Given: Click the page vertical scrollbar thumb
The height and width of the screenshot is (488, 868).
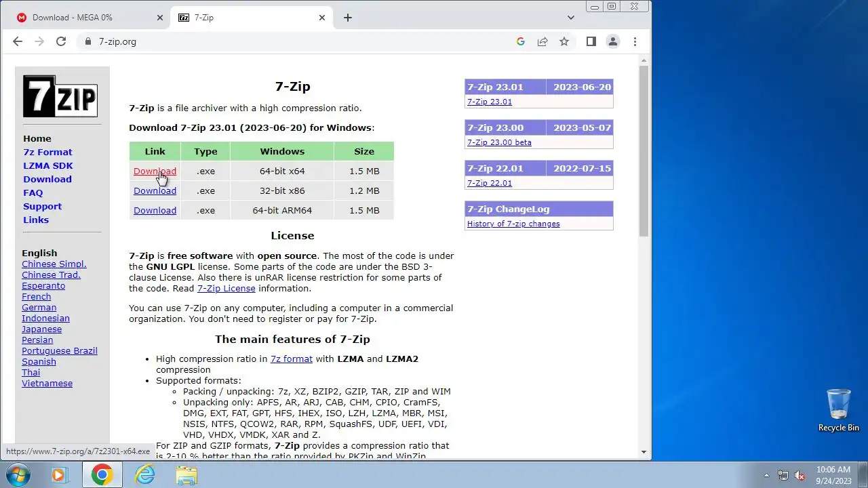Looking at the screenshot, I should (x=644, y=150).
